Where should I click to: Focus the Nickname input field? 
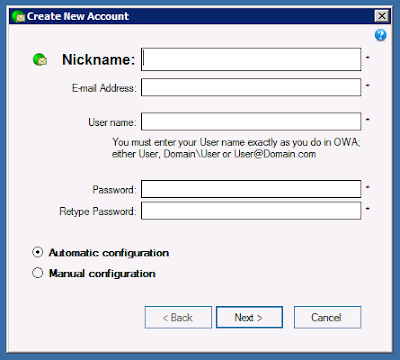[251, 59]
